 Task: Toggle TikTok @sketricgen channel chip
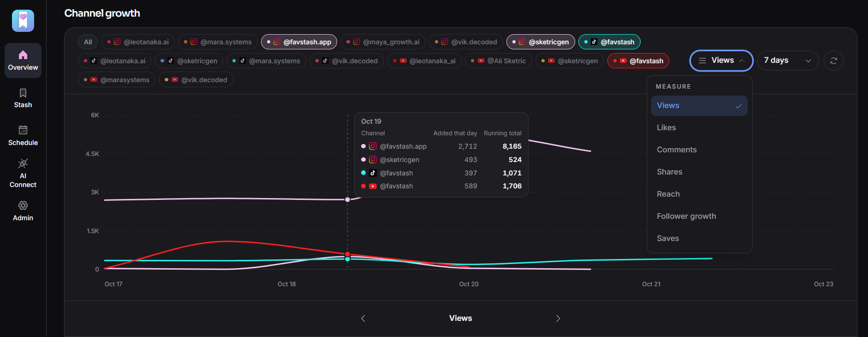point(189,60)
